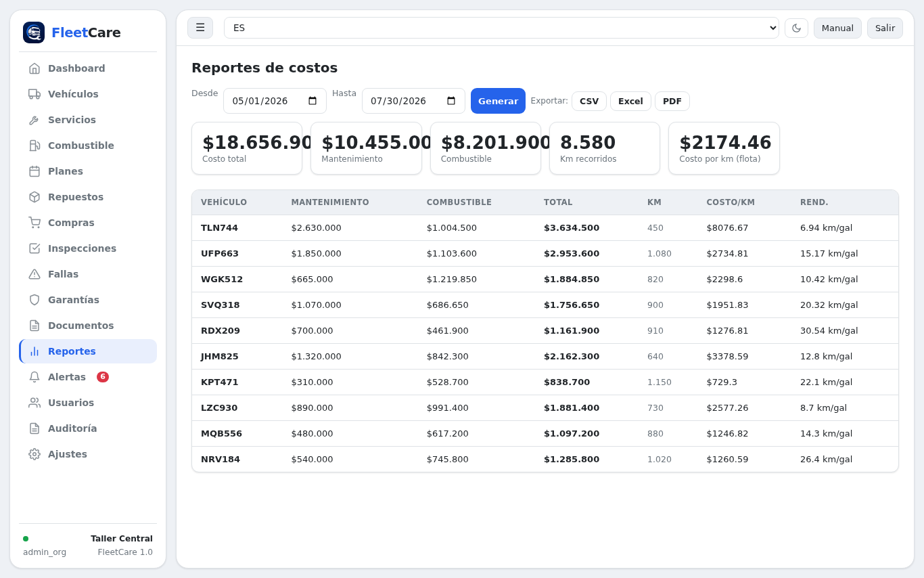
Task: Click the Dashboard home icon
Action: (x=34, y=68)
